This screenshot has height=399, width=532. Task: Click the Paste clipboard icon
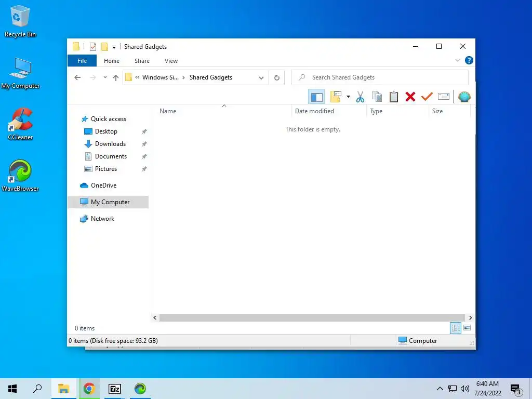pos(393,97)
